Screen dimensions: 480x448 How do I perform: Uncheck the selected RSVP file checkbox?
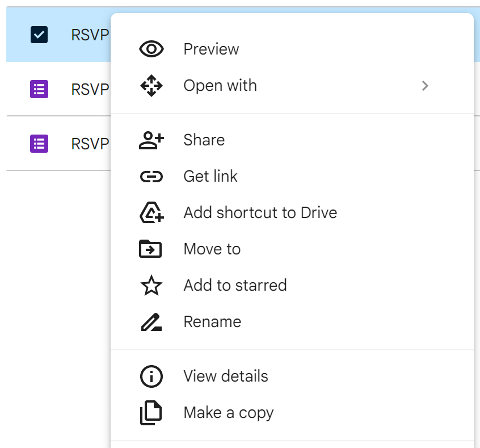39,35
